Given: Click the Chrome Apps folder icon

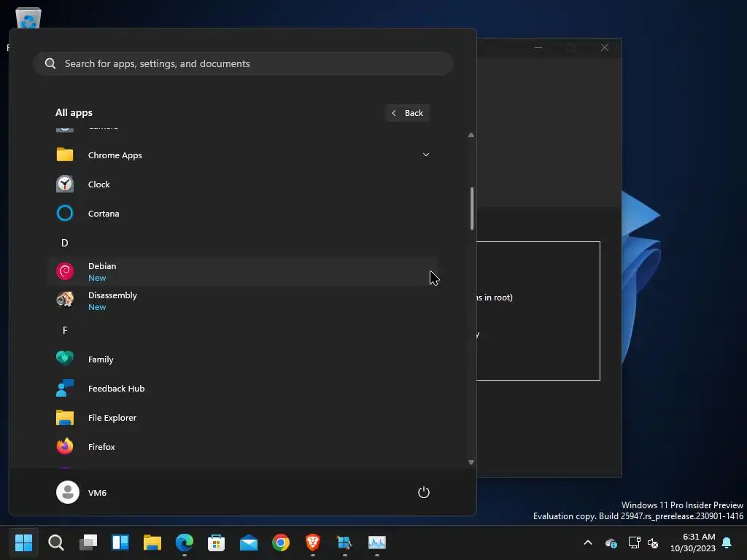Looking at the screenshot, I should (65, 155).
